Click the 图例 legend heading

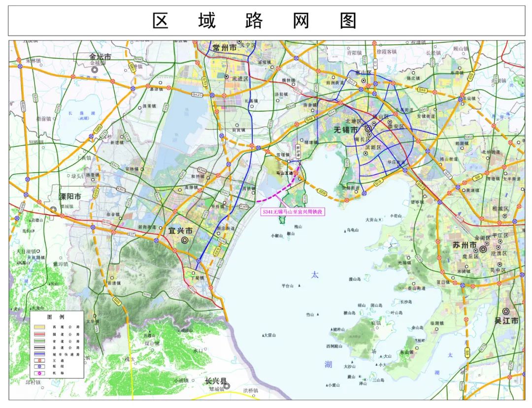(56, 317)
